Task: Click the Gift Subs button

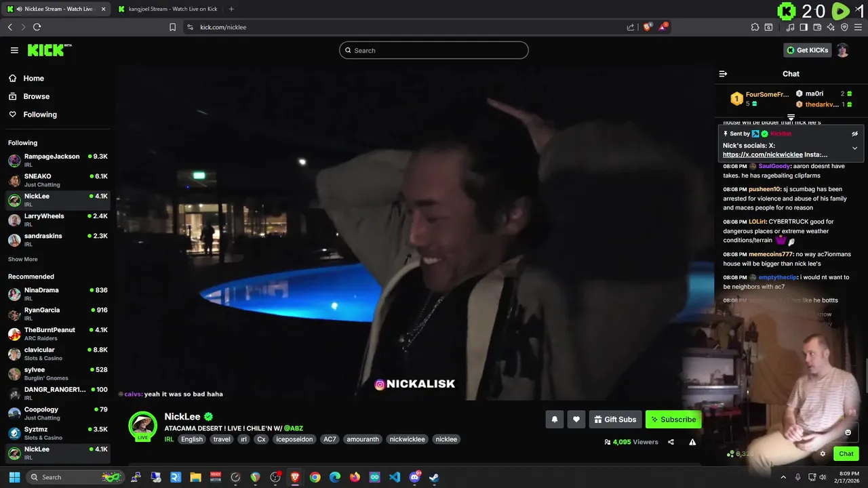Action: pos(615,420)
